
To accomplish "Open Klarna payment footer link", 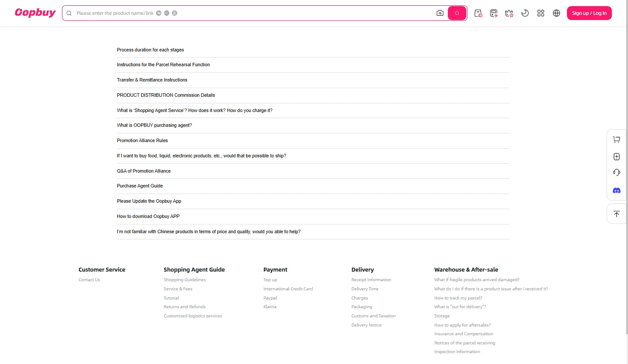I will 270,307.
